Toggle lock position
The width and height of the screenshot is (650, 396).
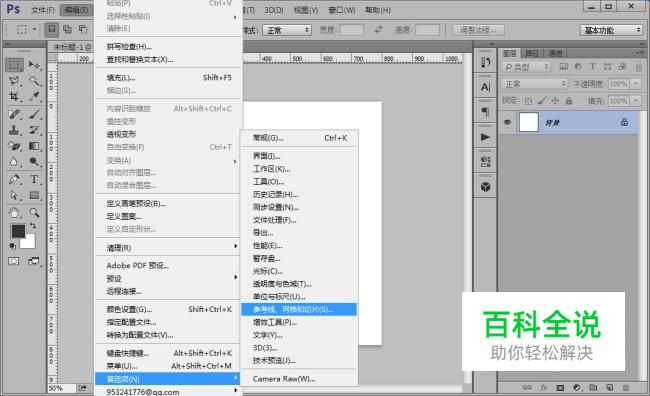(x=555, y=101)
